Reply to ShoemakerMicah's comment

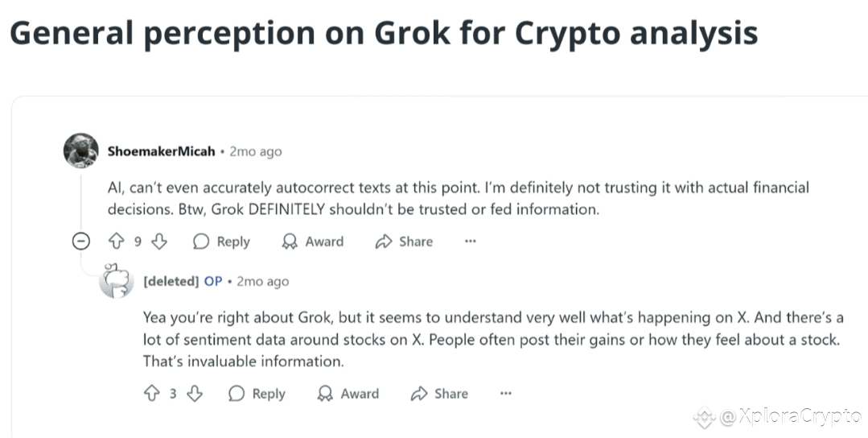pos(221,242)
